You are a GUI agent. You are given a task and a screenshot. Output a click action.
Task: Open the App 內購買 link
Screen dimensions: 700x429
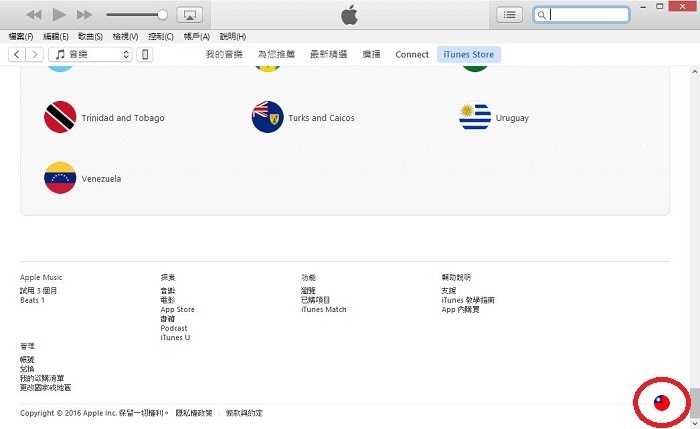461,309
